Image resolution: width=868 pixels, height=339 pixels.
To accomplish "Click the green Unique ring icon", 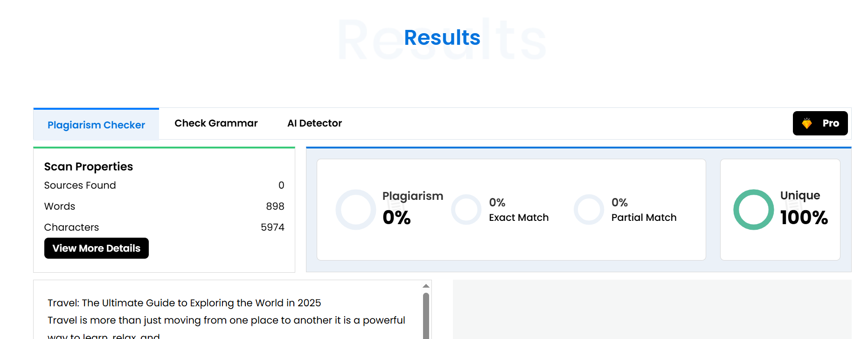I will [x=753, y=210].
